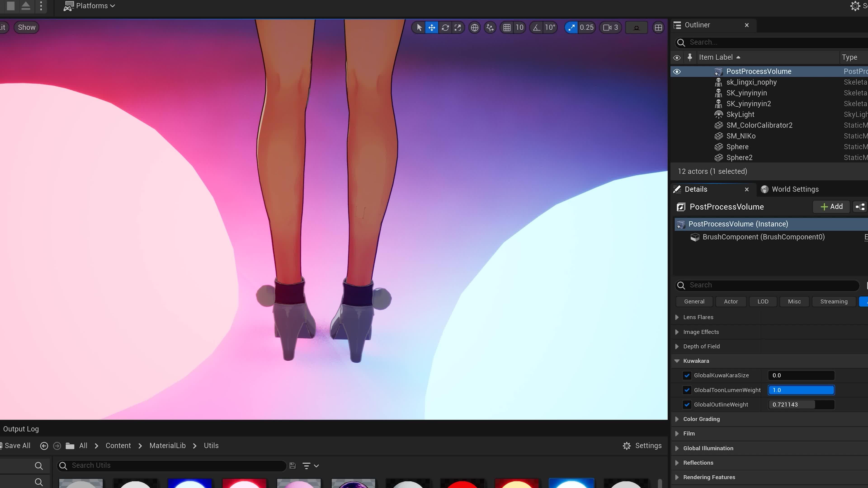The height and width of the screenshot is (488, 868).
Task: Uncheck the GlobalKuwaKaraSize checkbox
Action: point(687,375)
